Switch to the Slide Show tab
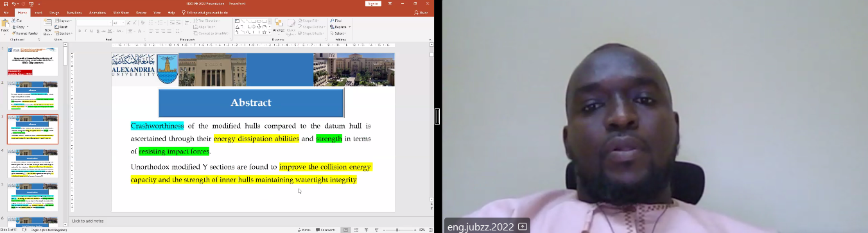This screenshot has width=868, height=233. coord(120,12)
